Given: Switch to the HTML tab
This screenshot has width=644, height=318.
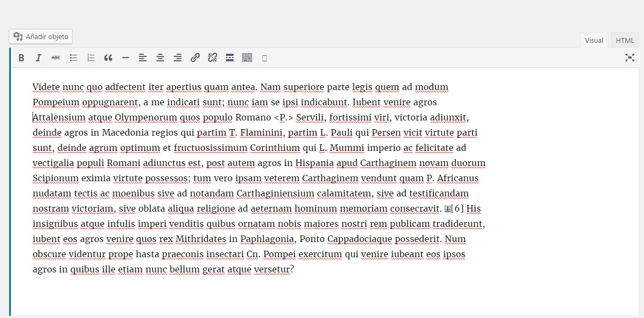Looking at the screenshot, I should tap(624, 41).
